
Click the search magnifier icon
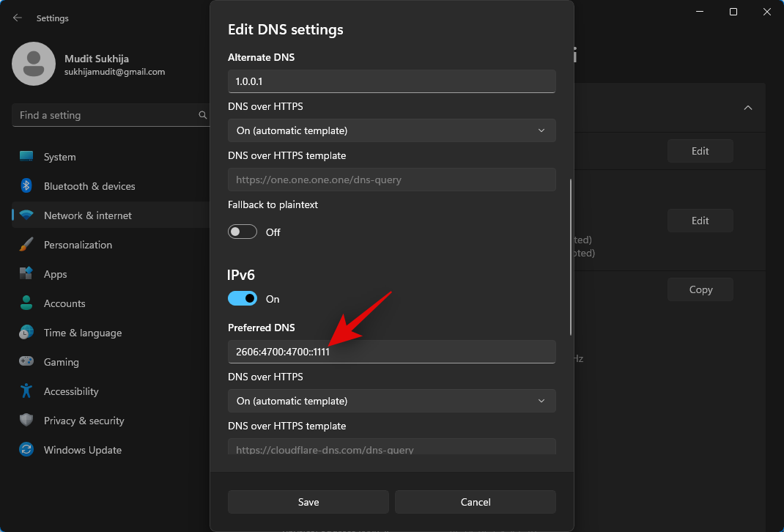(x=203, y=115)
